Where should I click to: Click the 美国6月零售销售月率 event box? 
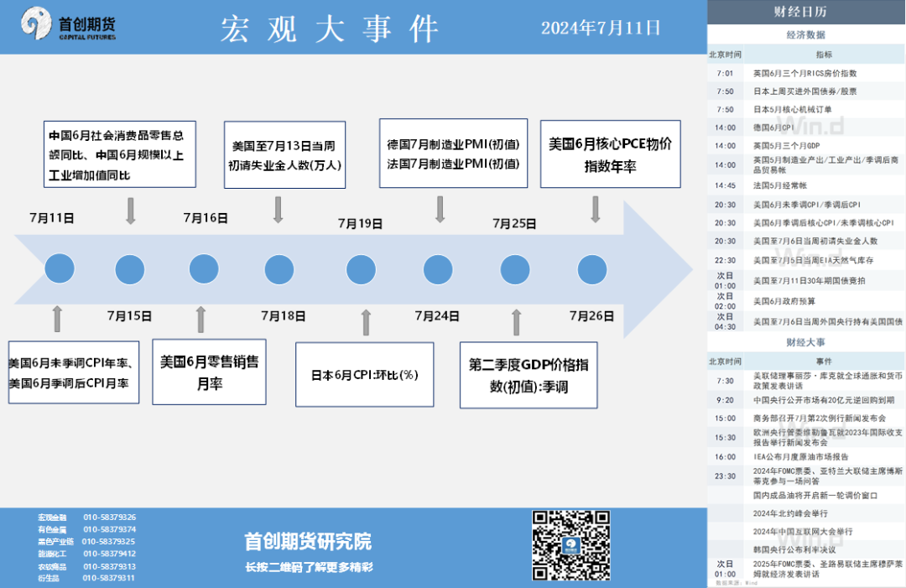(209, 372)
